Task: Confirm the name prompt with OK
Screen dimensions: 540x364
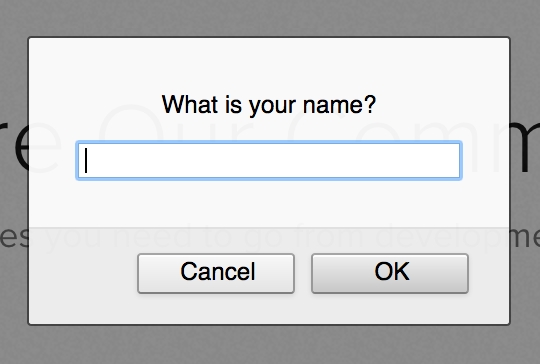Action: pyautogui.click(x=390, y=273)
